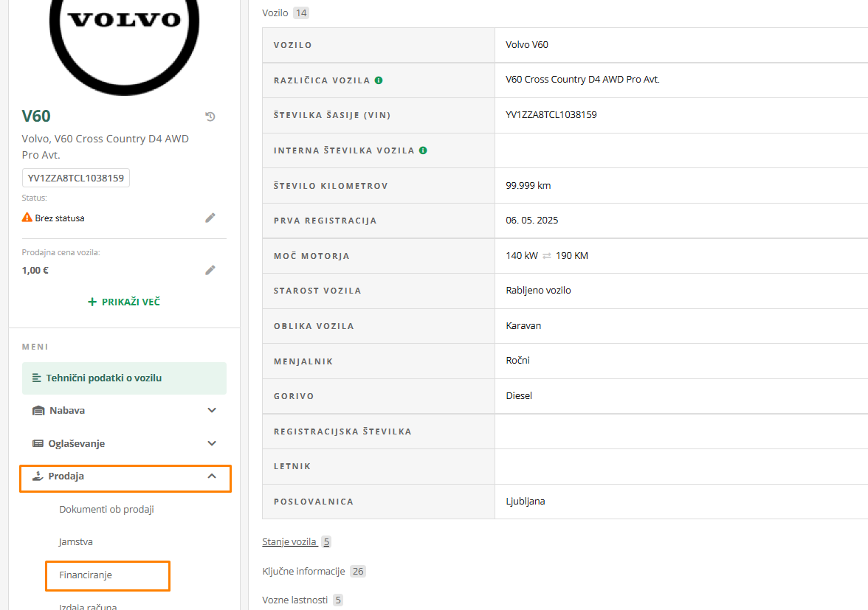Click info icon beside Različica vozila
The width and height of the screenshot is (868, 610).
point(379,80)
